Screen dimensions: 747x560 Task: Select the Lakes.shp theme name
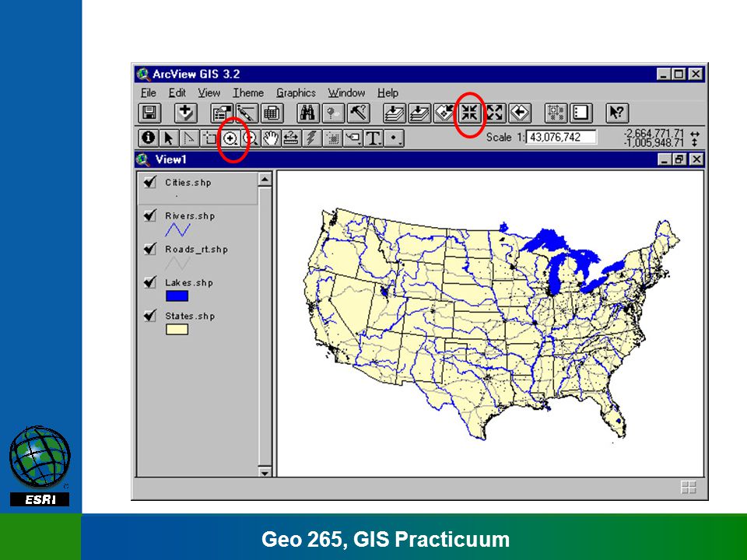(189, 282)
